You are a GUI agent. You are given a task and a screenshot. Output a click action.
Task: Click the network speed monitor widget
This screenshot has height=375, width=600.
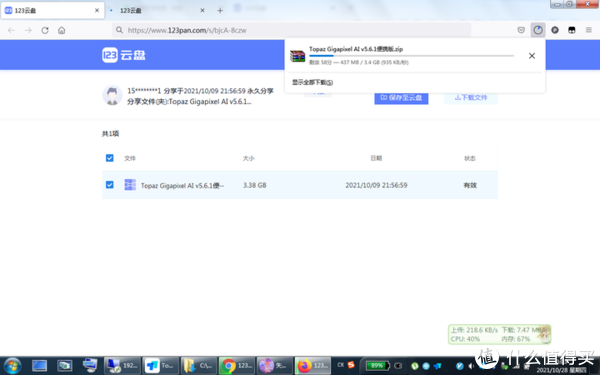click(499, 334)
